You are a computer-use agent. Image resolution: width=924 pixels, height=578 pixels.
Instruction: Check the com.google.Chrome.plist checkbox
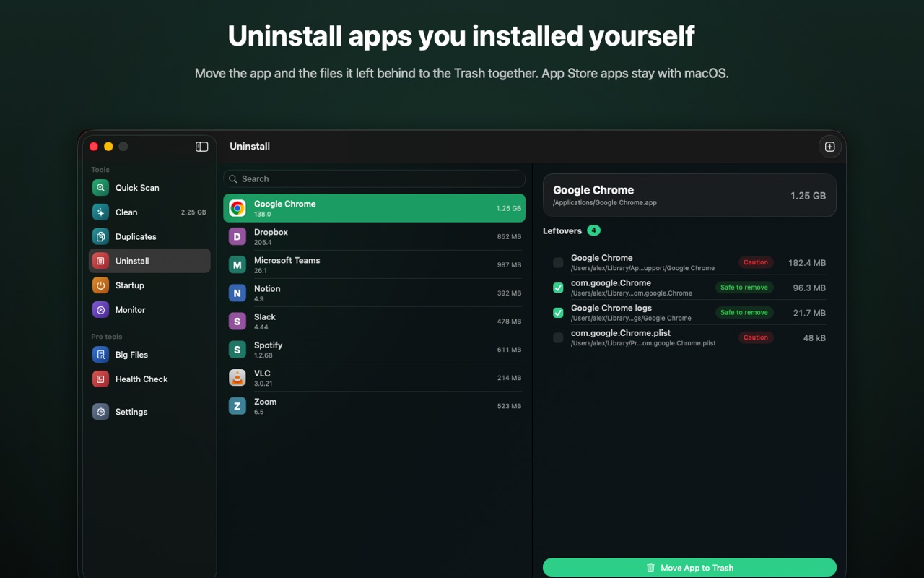tap(558, 337)
